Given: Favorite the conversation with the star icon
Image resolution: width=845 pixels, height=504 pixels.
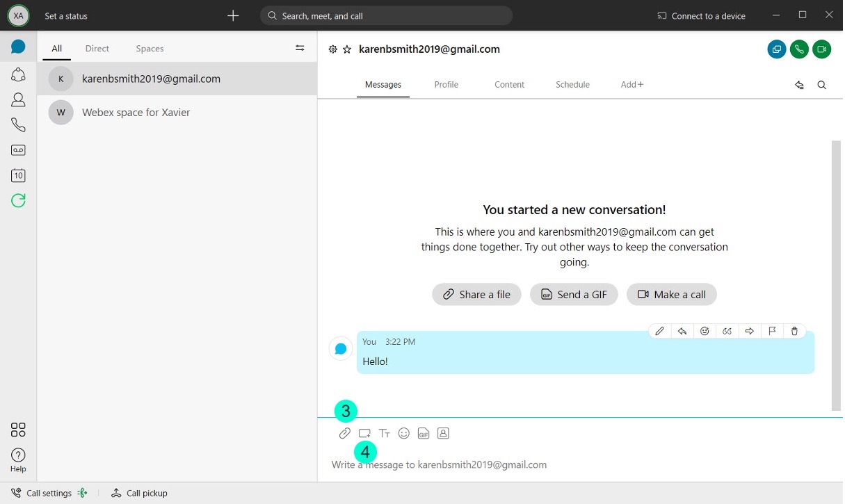Looking at the screenshot, I should click(347, 49).
